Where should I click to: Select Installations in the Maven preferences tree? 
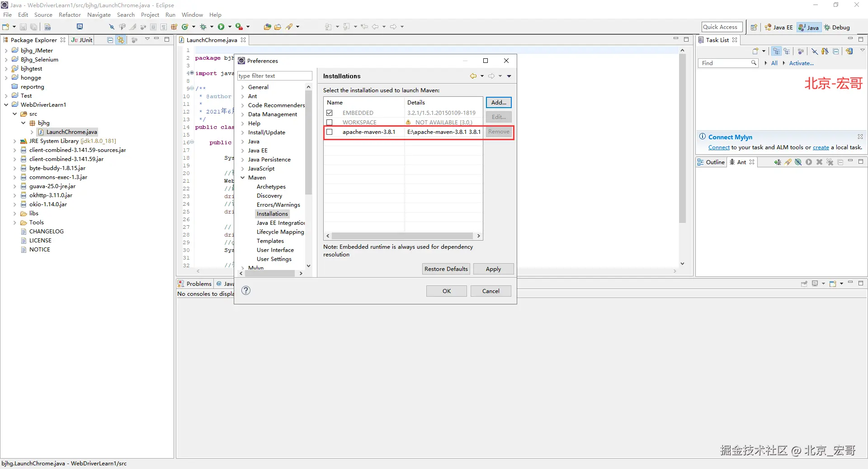click(272, 214)
